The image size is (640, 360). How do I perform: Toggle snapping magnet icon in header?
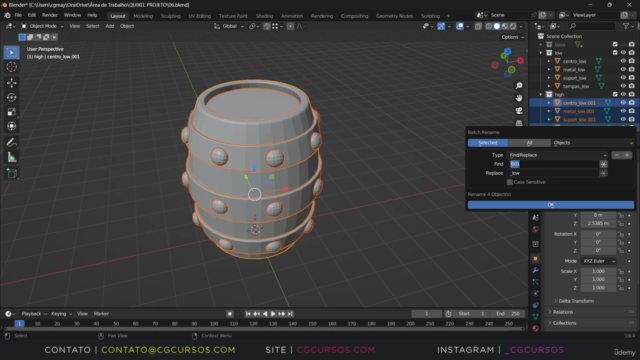[267, 26]
